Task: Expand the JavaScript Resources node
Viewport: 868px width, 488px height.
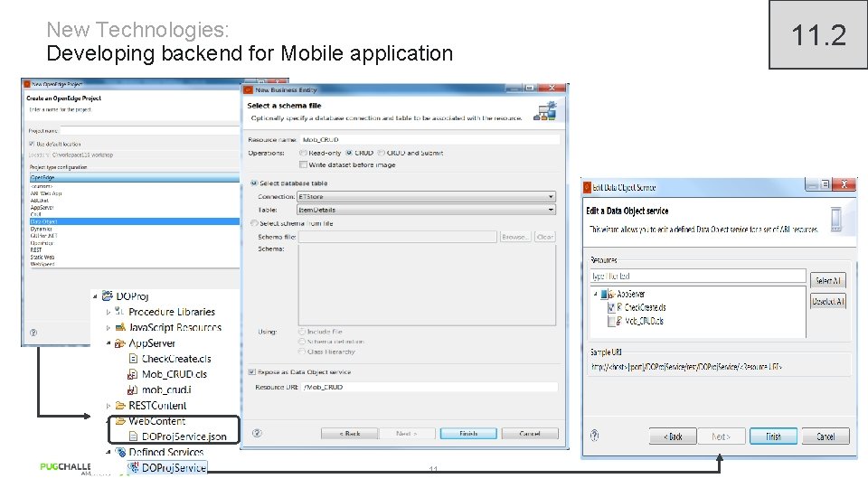Action: pos(108,327)
